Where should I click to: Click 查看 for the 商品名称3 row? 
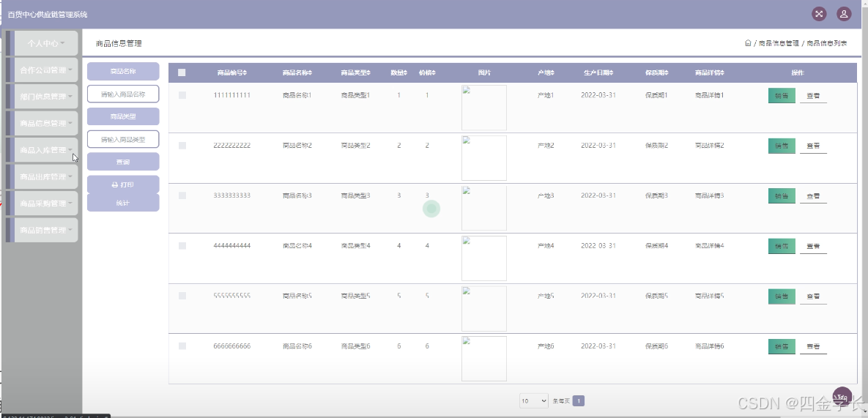[x=813, y=195]
